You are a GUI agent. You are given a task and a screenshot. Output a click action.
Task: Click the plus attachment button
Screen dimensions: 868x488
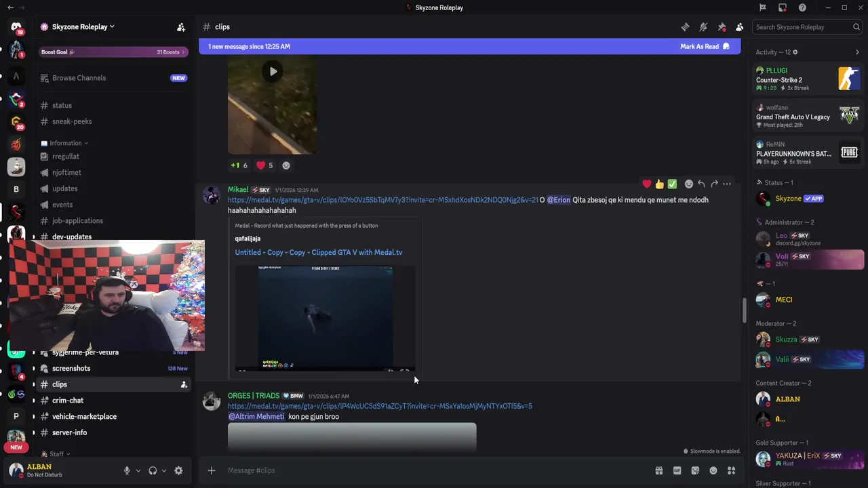pyautogui.click(x=212, y=470)
